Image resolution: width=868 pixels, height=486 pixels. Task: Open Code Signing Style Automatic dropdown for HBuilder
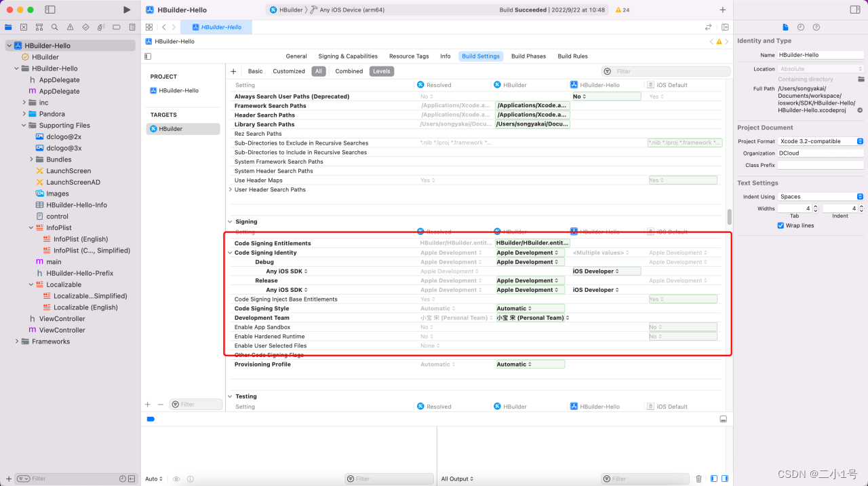(530, 308)
